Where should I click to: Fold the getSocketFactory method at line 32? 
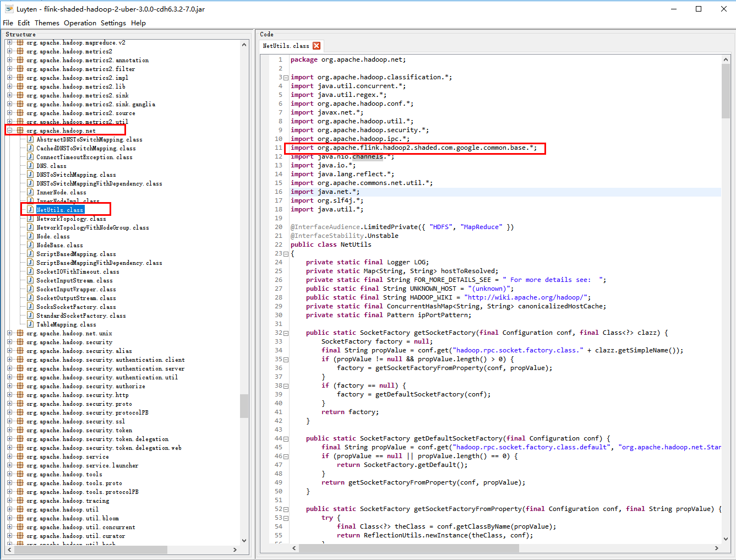pos(286,332)
